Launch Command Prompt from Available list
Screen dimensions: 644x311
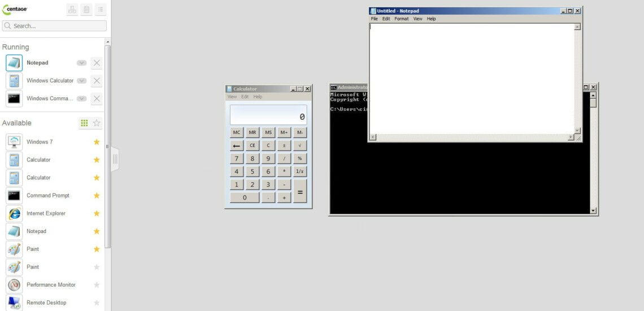click(14, 196)
